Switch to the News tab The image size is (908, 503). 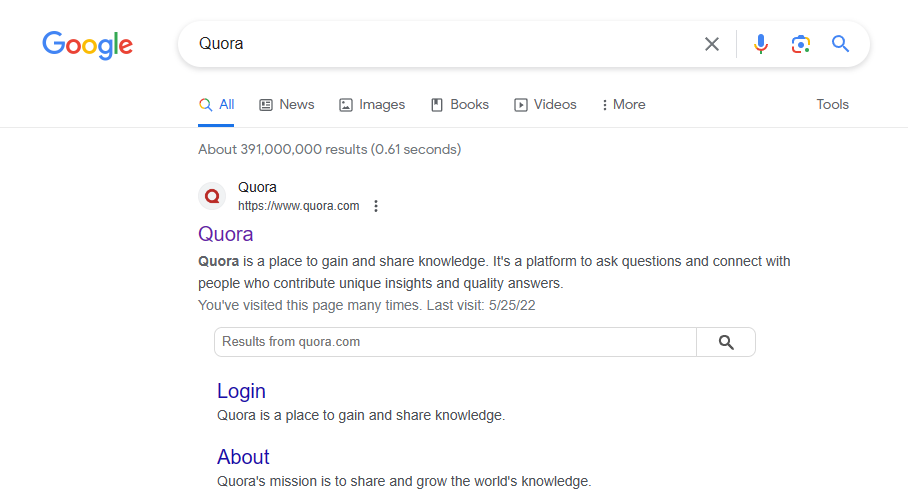287,105
